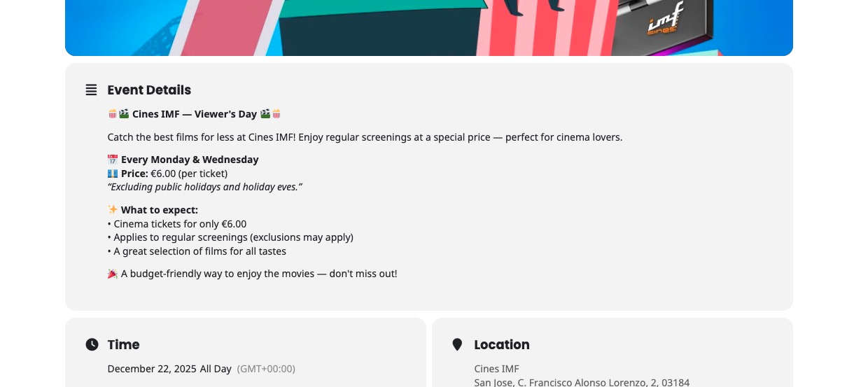The image size is (868, 387).
Task: Click the December 22, 2025 date text
Action: [x=152, y=369]
